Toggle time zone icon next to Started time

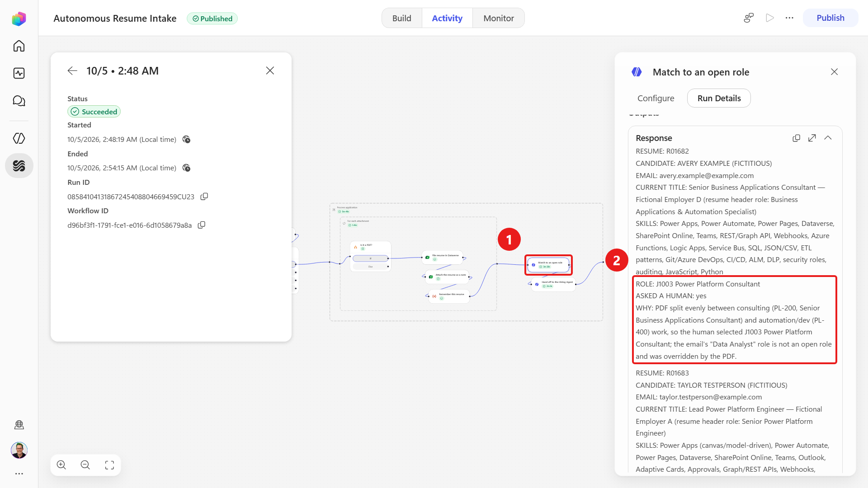186,140
